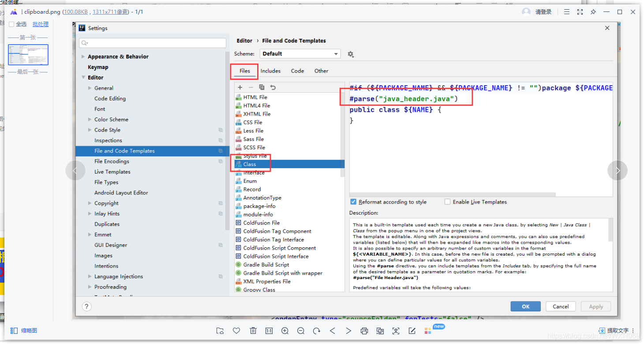Expand Appearance & Behavior tree node

[x=83, y=57]
